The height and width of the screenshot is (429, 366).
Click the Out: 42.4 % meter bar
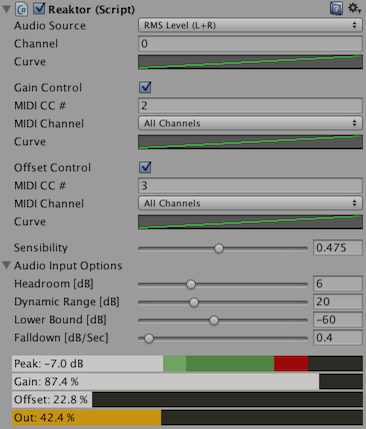187,417
